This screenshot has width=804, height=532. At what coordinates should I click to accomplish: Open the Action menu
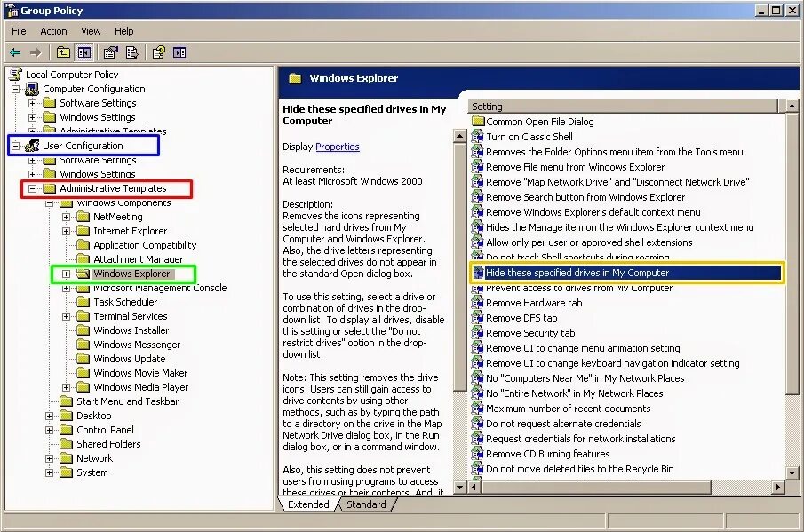click(x=53, y=31)
